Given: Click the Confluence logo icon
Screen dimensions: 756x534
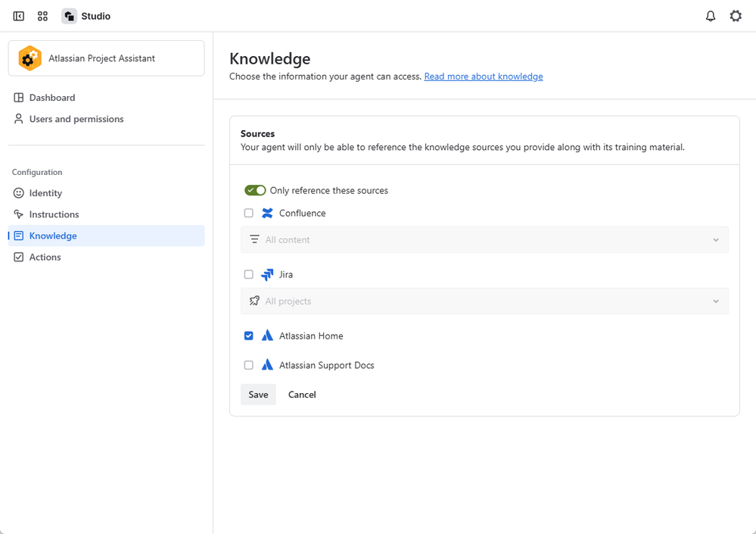Looking at the screenshot, I should point(267,214).
